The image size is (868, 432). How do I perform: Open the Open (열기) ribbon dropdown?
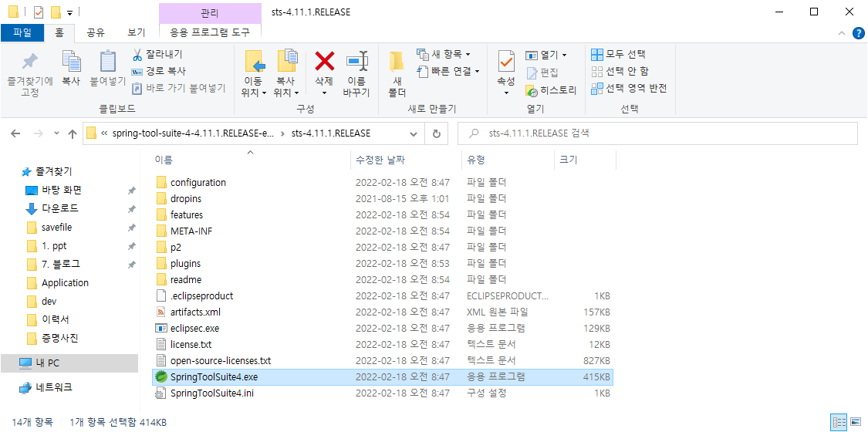[546, 55]
